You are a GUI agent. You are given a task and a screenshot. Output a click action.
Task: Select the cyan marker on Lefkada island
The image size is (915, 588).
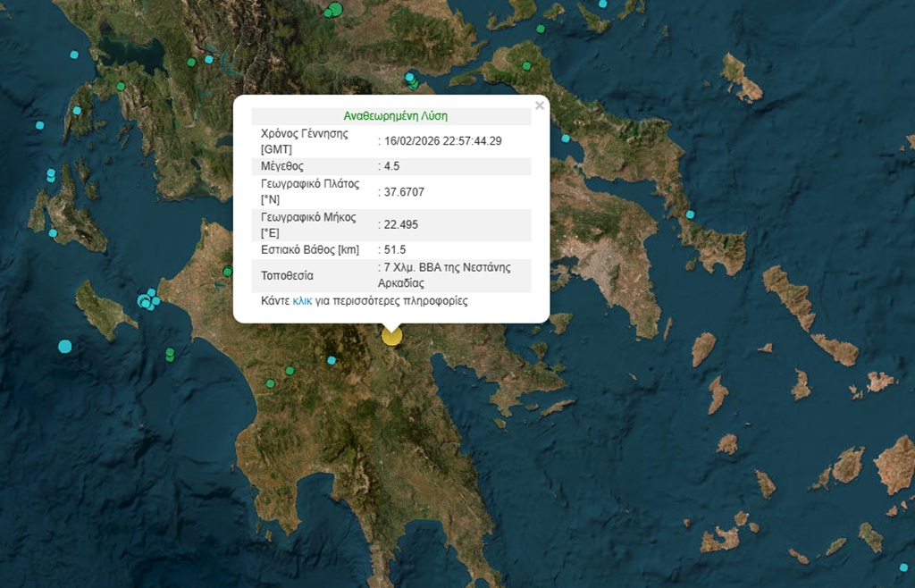tap(76, 111)
